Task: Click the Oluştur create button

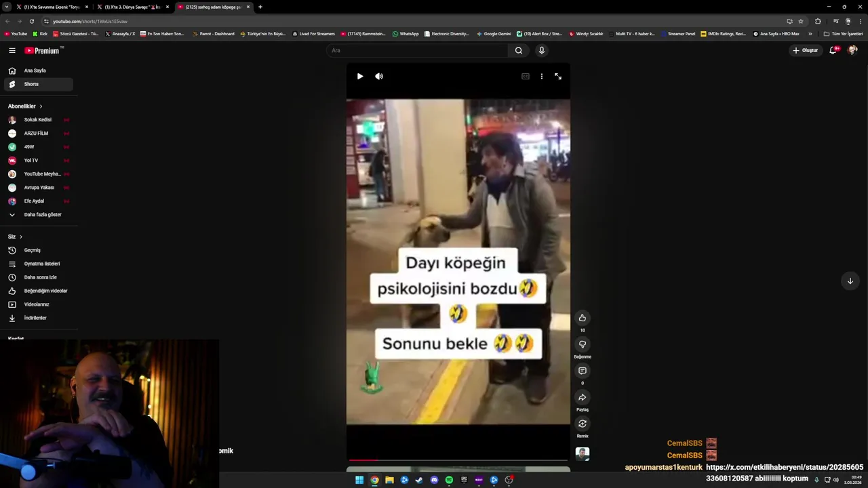Action: coord(806,50)
